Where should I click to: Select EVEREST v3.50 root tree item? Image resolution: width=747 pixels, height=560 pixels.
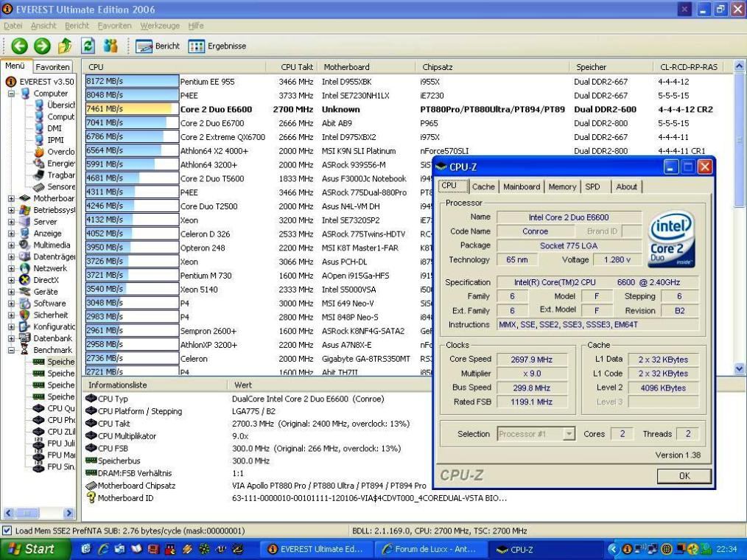pyautogui.click(x=46, y=82)
